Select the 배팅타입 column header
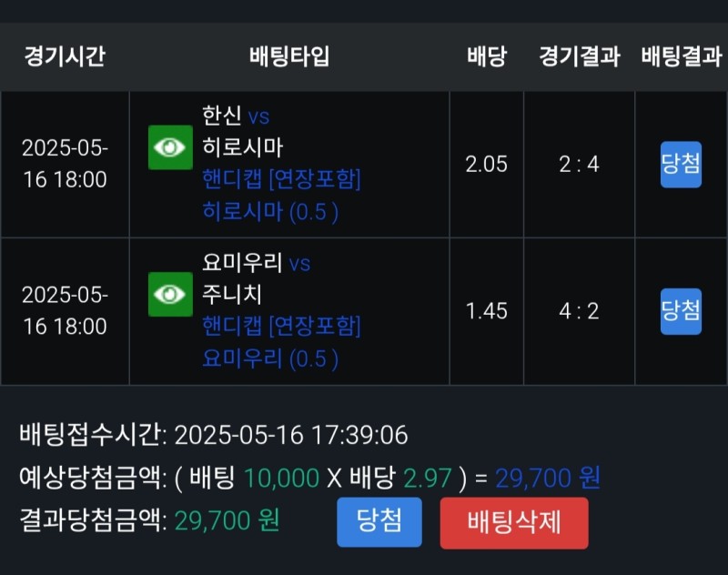The image size is (728, 575). point(289,56)
